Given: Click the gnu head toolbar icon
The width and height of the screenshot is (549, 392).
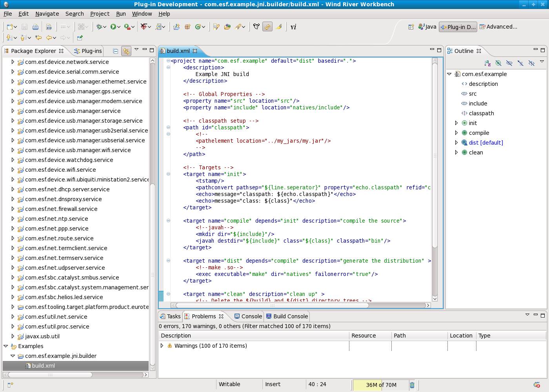Looking at the screenshot, I should tap(256, 27).
